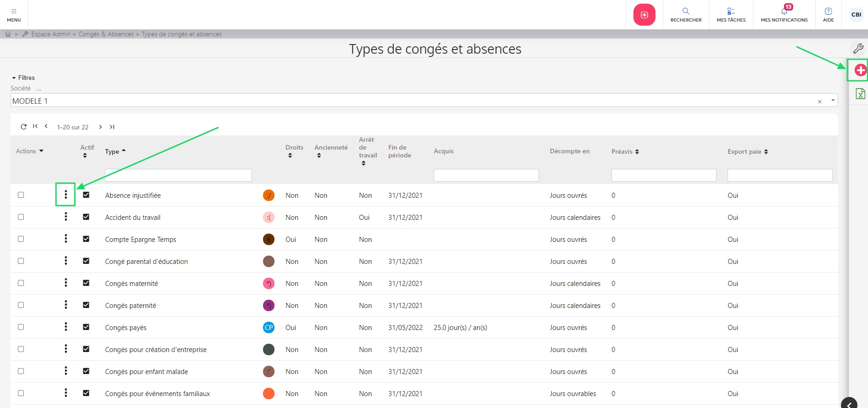Open Mes Tâches in the top bar
Image resolution: width=868 pixels, height=408 pixels.
[x=731, y=14]
